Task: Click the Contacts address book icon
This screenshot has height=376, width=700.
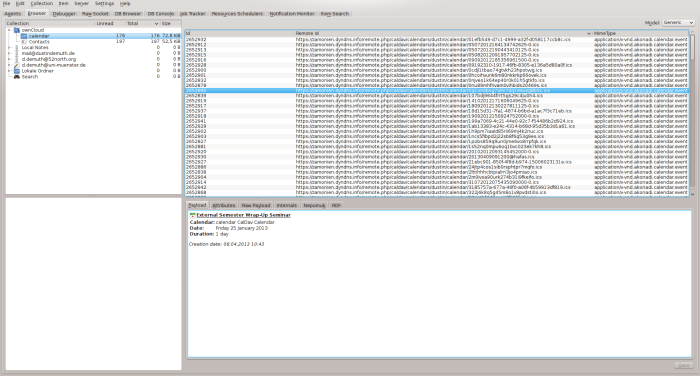Action: coord(24,42)
